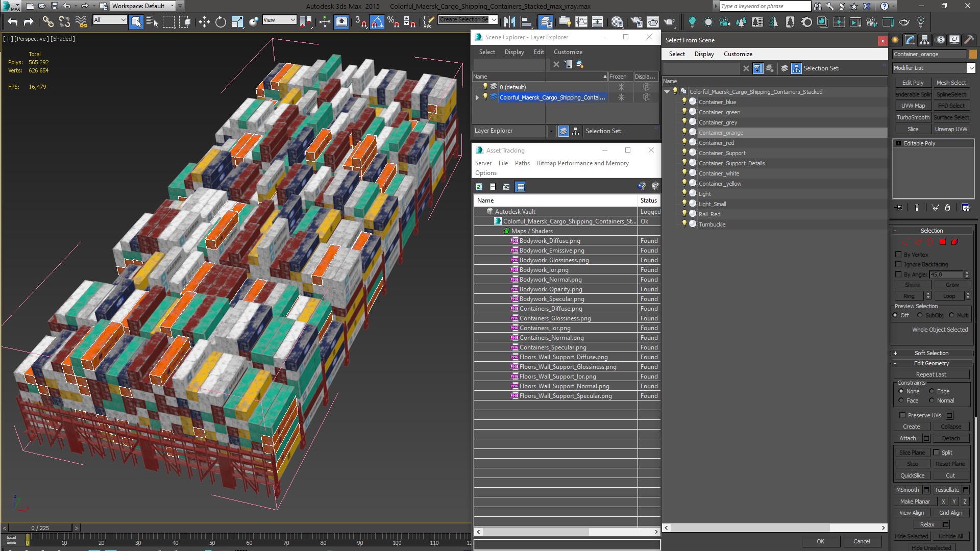Select Vertex sub-object level icon
Viewport: 980px width, 551px height.
pyautogui.click(x=906, y=242)
